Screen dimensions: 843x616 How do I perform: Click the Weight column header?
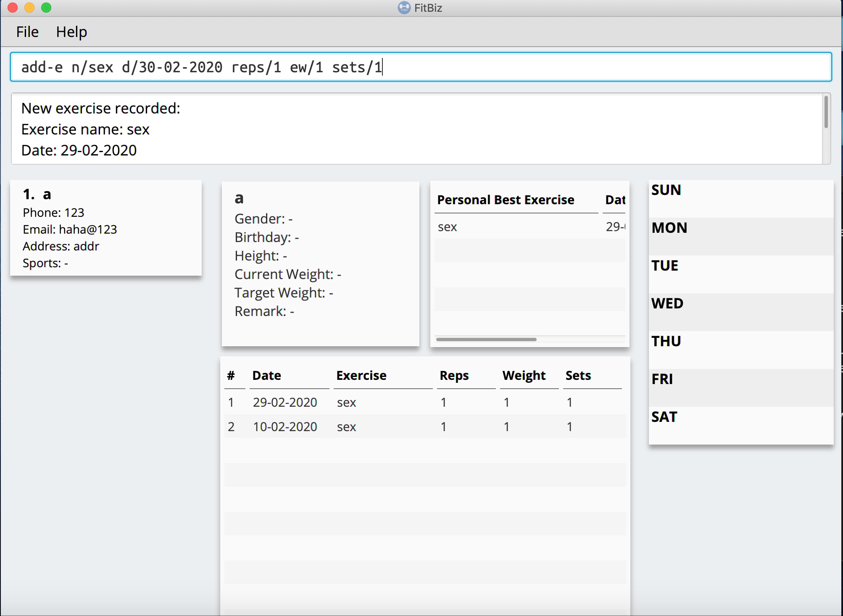click(524, 375)
